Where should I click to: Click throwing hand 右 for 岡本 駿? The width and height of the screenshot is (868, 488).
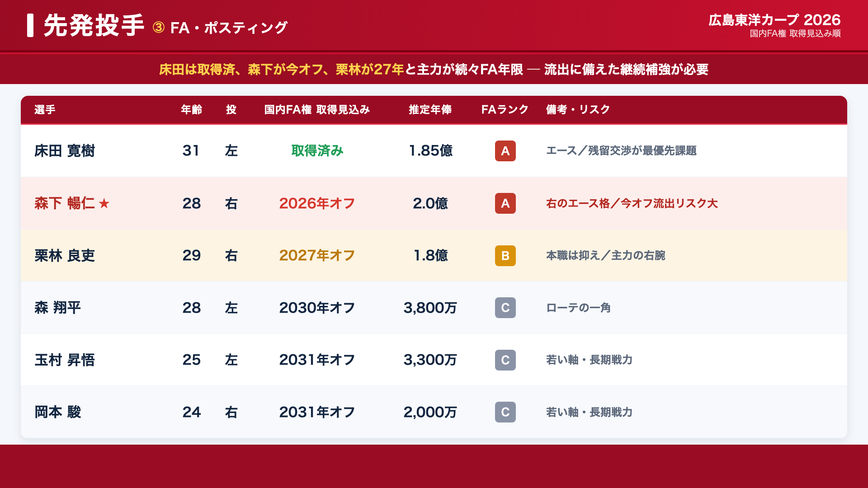tap(231, 412)
